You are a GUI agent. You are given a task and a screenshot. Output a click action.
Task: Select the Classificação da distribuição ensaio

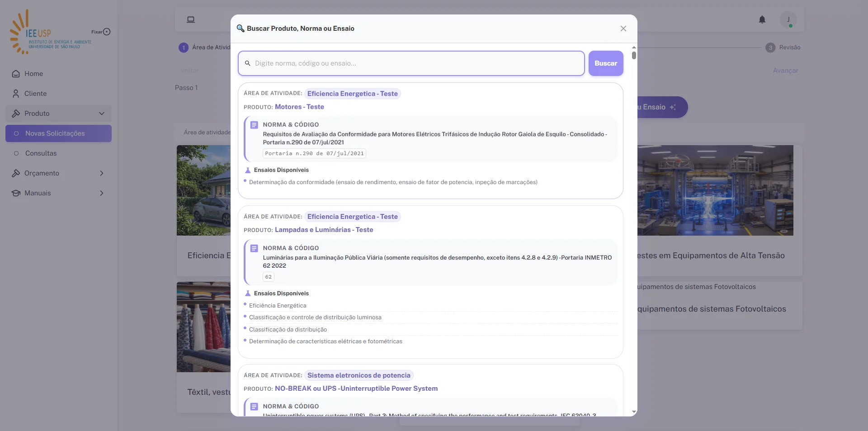288,330
